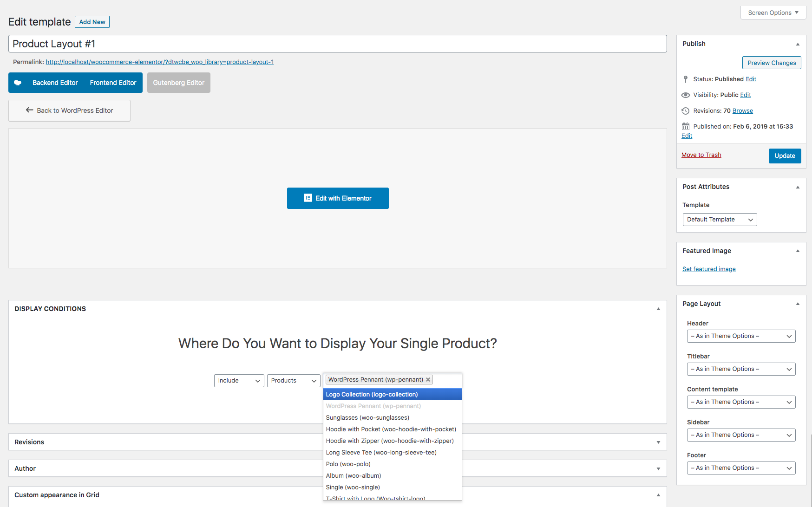
Task: Open the Default Template dropdown
Action: 720,220
